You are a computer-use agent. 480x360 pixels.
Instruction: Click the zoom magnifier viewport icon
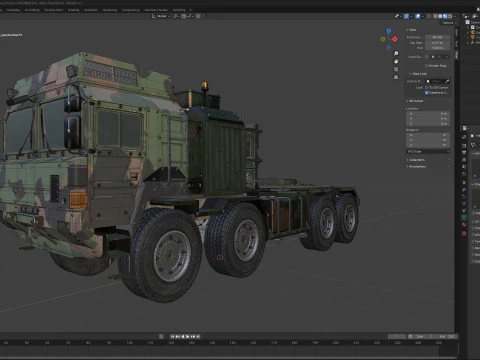[396, 53]
